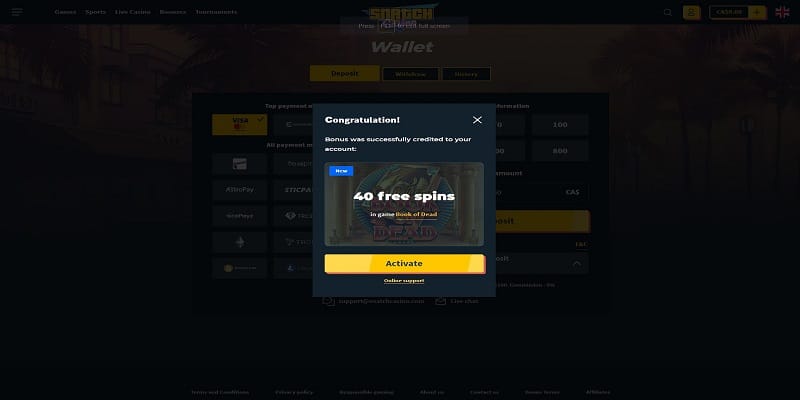Open the user profile icon

(691, 12)
